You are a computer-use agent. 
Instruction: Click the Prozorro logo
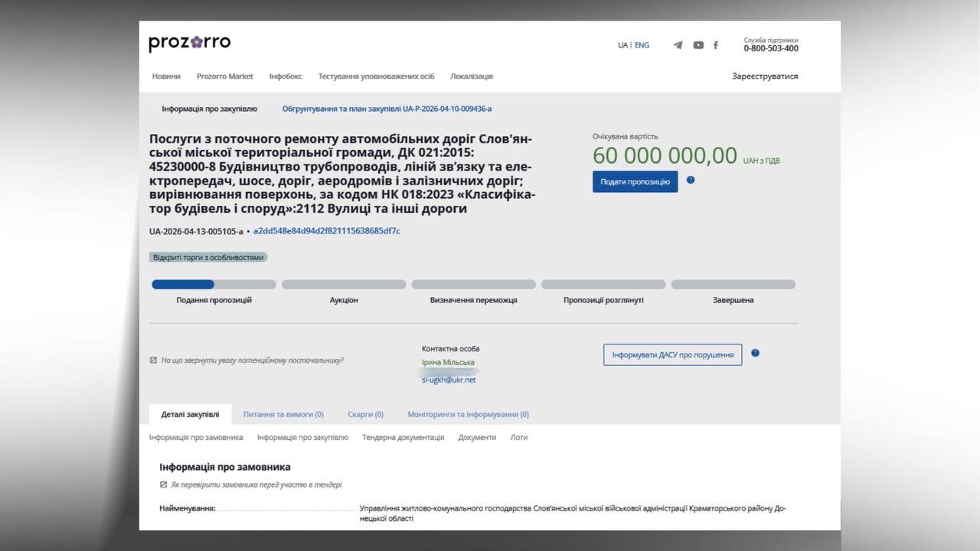189,43
